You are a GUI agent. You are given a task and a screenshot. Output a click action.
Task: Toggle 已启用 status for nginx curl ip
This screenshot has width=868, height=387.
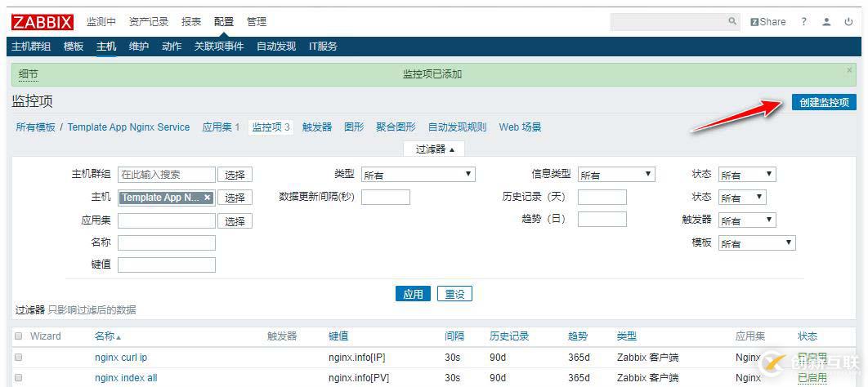(812, 357)
